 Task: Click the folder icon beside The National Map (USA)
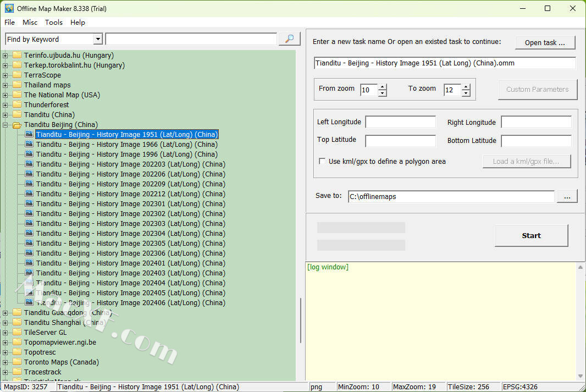(x=17, y=95)
